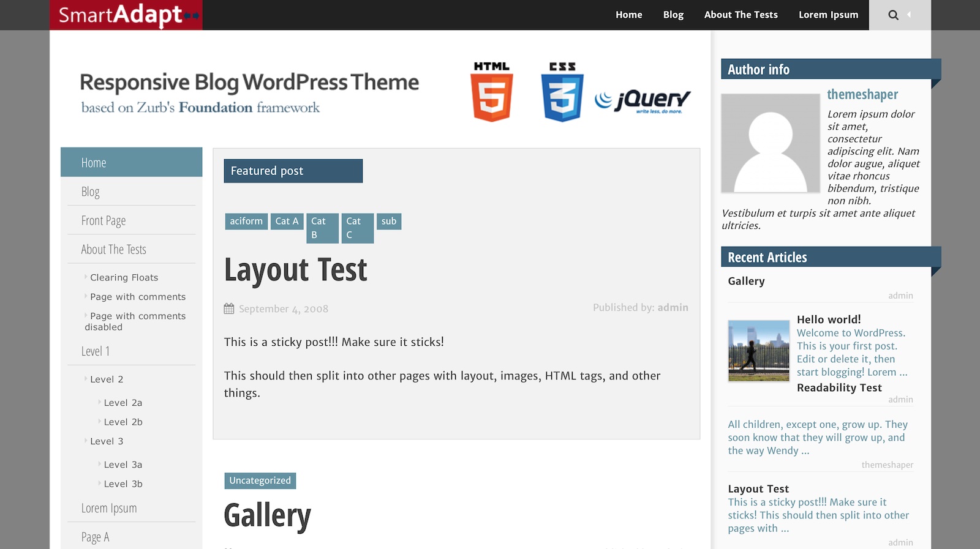Open Readability Test in Recent Articles
Screen dimensions: 980x549
point(839,388)
